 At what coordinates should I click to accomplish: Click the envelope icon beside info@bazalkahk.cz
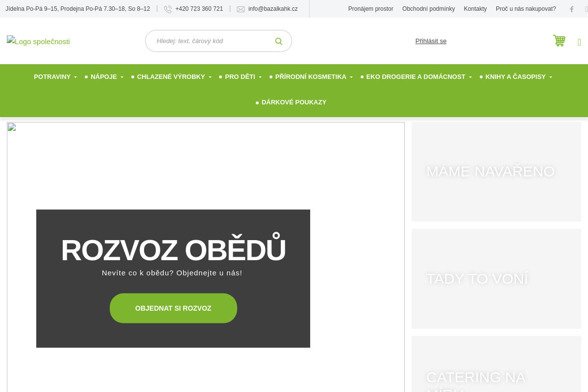(x=241, y=9)
